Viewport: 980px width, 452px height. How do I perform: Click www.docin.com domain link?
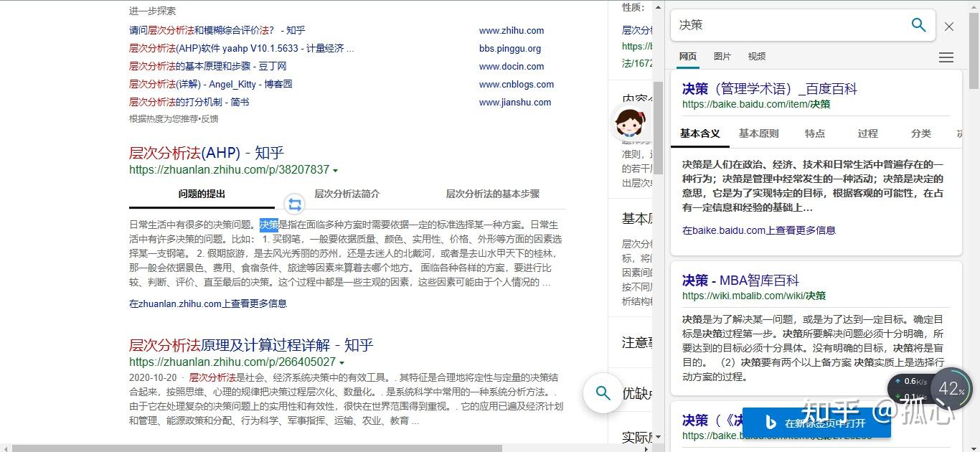(x=512, y=66)
